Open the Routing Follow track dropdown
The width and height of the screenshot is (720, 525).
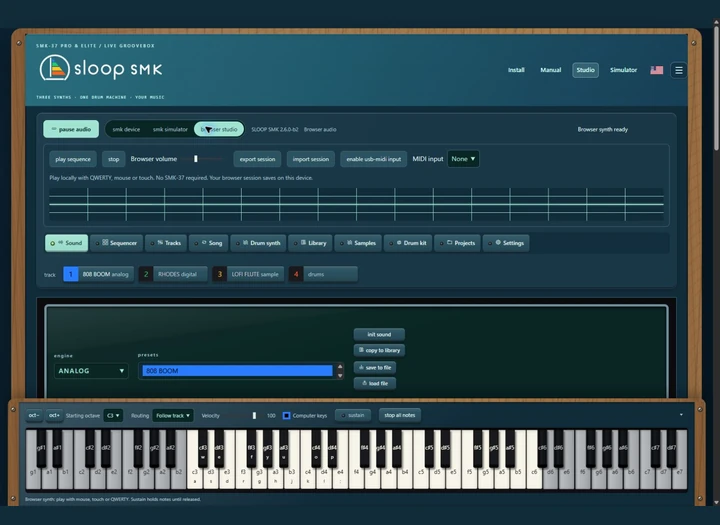coord(173,415)
